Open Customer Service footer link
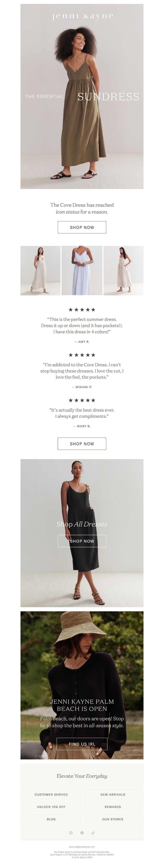Image resolution: width=164 pixels, height=868 pixels. coord(51,794)
